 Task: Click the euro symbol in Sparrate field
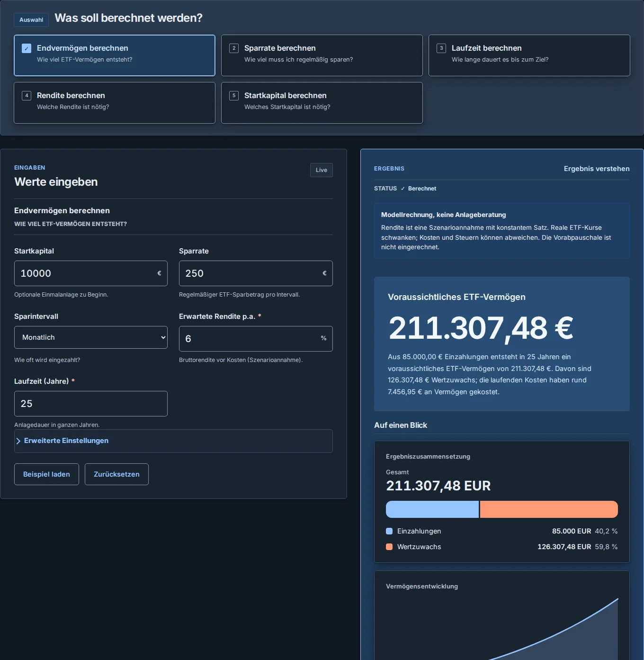[x=324, y=273]
